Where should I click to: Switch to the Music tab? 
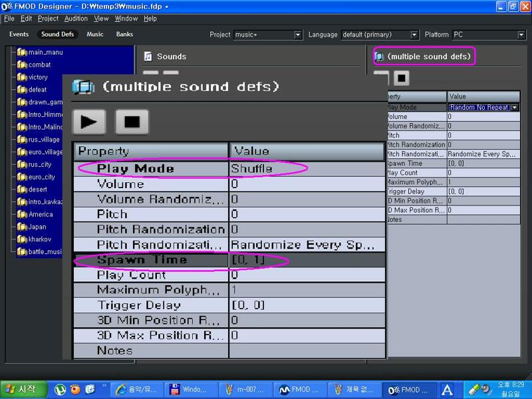click(95, 35)
